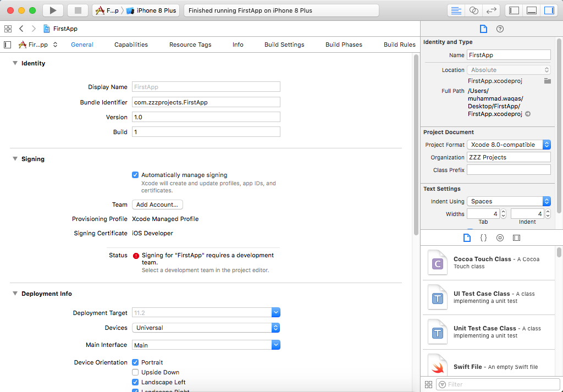Open the Resource Tags tab
Screen dimensions: 563x392
(x=190, y=45)
